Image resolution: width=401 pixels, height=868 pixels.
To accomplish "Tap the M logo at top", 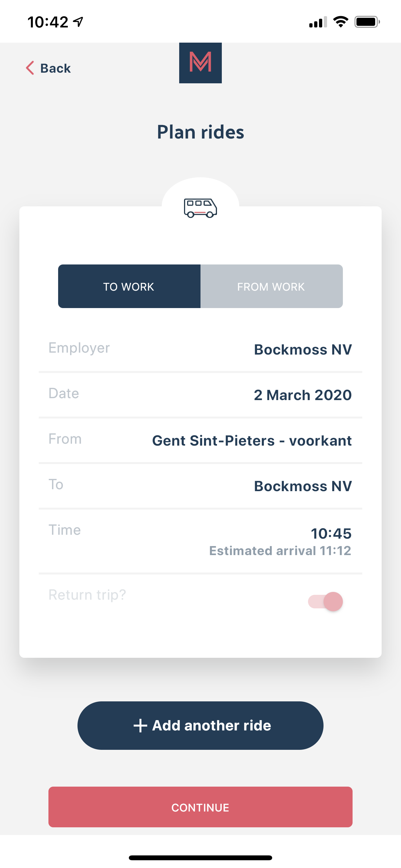I will (x=200, y=63).
